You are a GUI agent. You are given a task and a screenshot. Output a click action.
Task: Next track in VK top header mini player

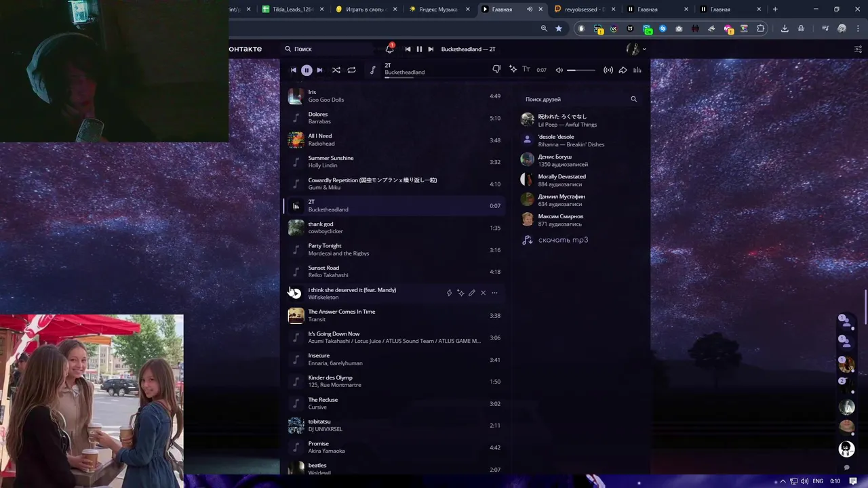point(431,49)
